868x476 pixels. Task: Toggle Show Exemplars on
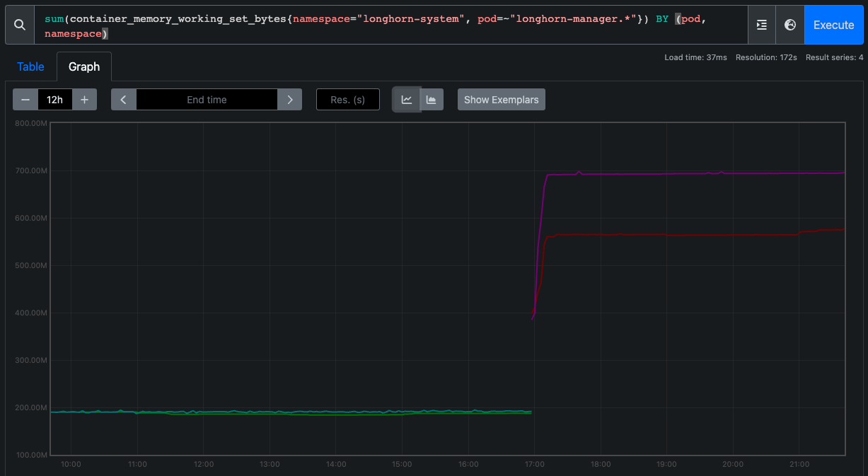[501, 99]
